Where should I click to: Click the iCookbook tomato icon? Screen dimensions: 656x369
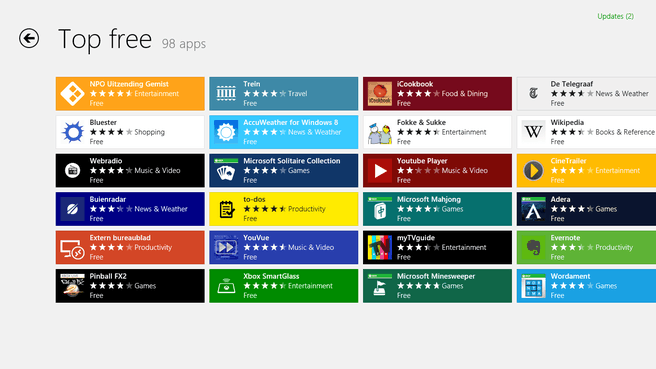pos(379,93)
